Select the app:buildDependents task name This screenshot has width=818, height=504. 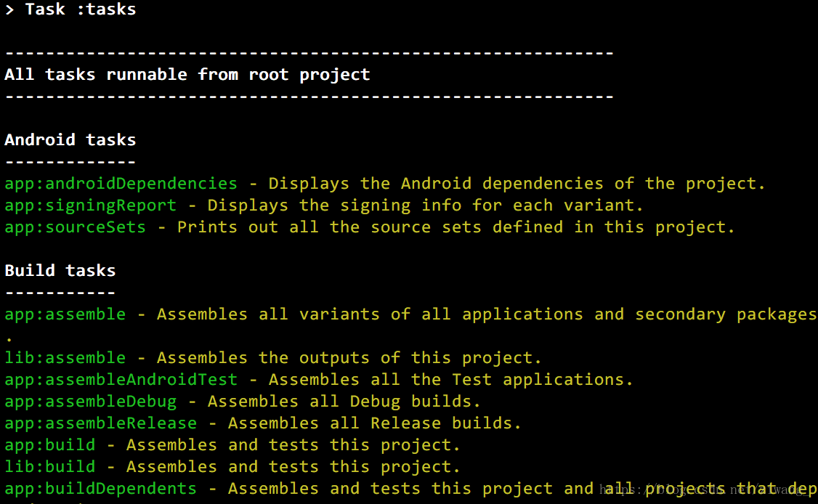coord(101,489)
